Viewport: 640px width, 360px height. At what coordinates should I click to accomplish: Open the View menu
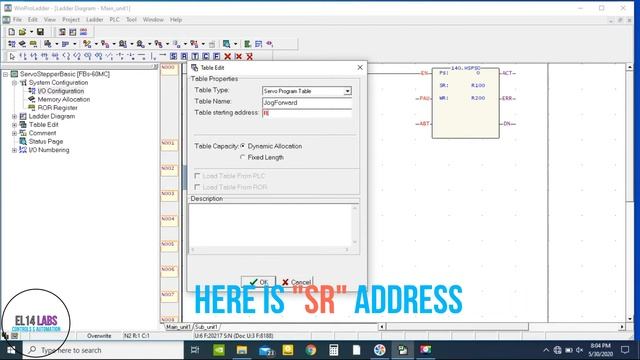(x=50, y=20)
